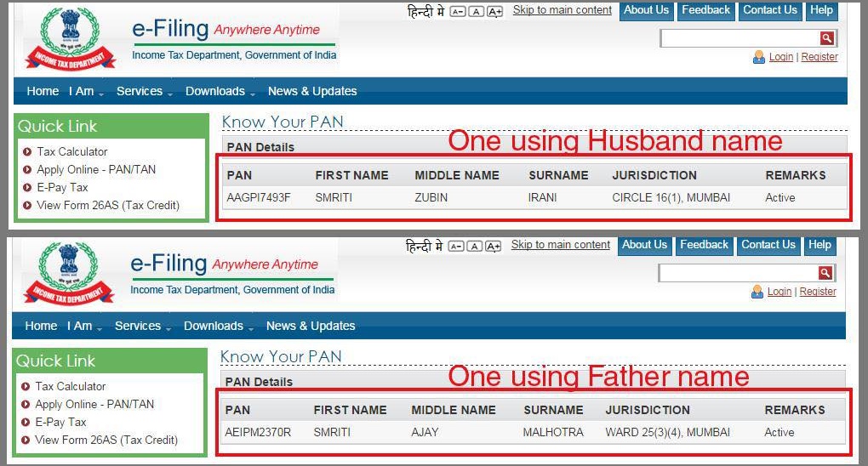Screen dimensions: 868x466
Task: Click the search input field in bottom page
Action: (738, 273)
